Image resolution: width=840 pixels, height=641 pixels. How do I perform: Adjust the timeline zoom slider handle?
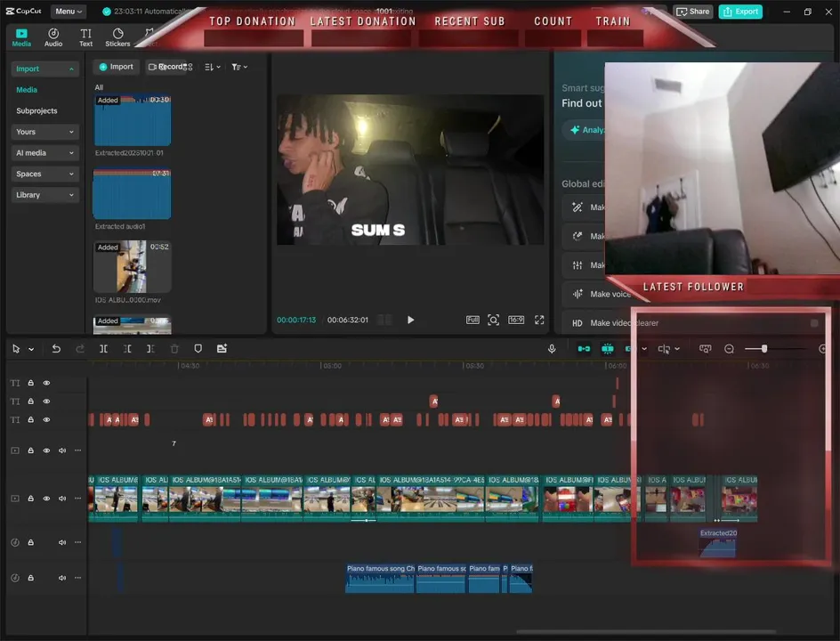click(764, 349)
